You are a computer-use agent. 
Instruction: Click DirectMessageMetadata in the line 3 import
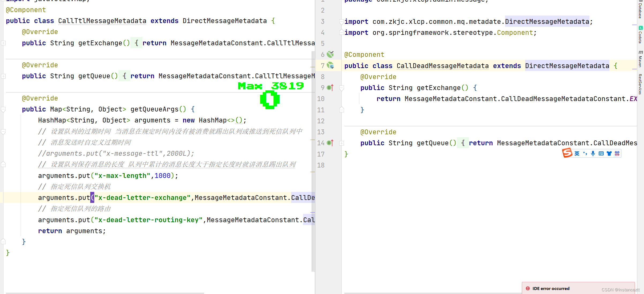coord(547,21)
